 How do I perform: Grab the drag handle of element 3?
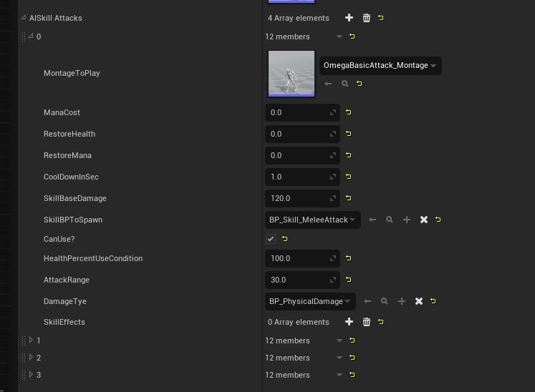[24, 375]
